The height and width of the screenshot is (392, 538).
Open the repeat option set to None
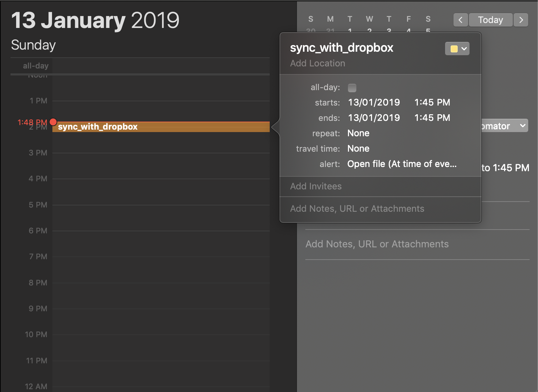(358, 133)
